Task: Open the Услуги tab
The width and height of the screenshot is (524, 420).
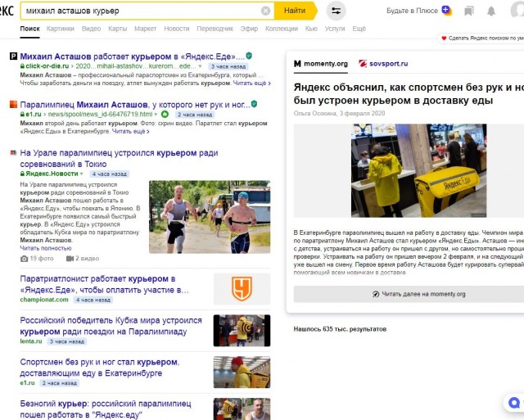Action: [335, 29]
